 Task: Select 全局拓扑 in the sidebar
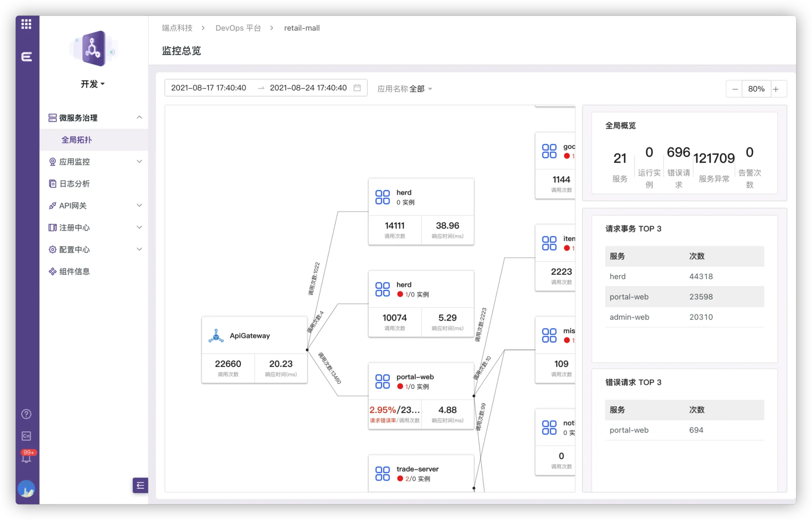pyautogui.click(x=77, y=140)
